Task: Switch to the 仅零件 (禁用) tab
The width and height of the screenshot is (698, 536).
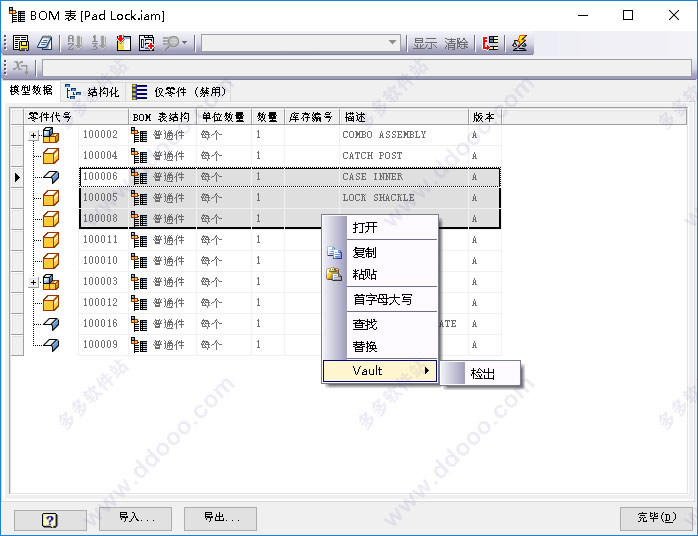Action: click(x=179, y=92)
